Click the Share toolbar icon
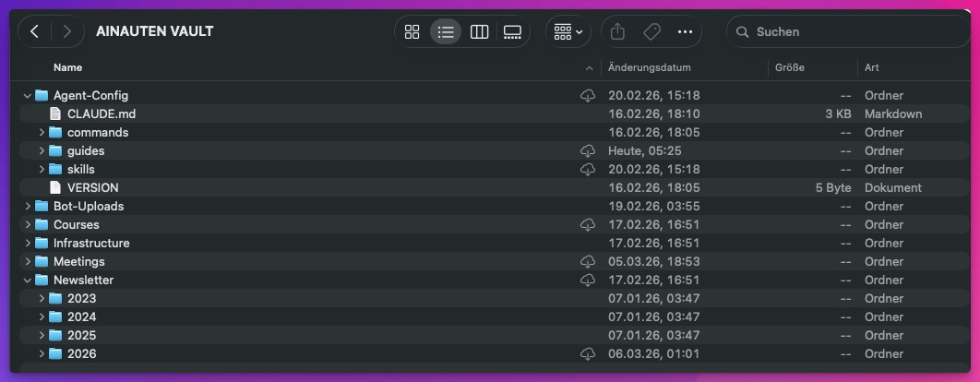The width and height of the screenshot is (980, 382). coord(618,31)
